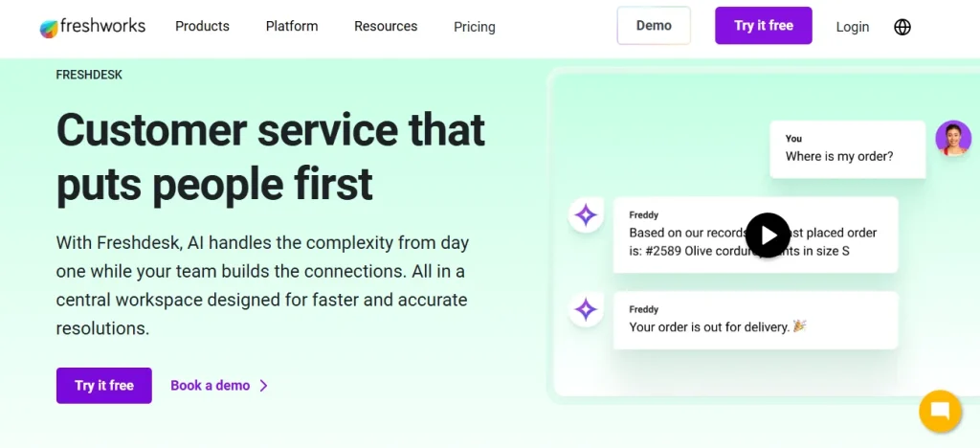Click the 'Customer service that puts people first' heading
Image resolution: width=980 pixels, height=448 pixels.
(x=271, y=156)
